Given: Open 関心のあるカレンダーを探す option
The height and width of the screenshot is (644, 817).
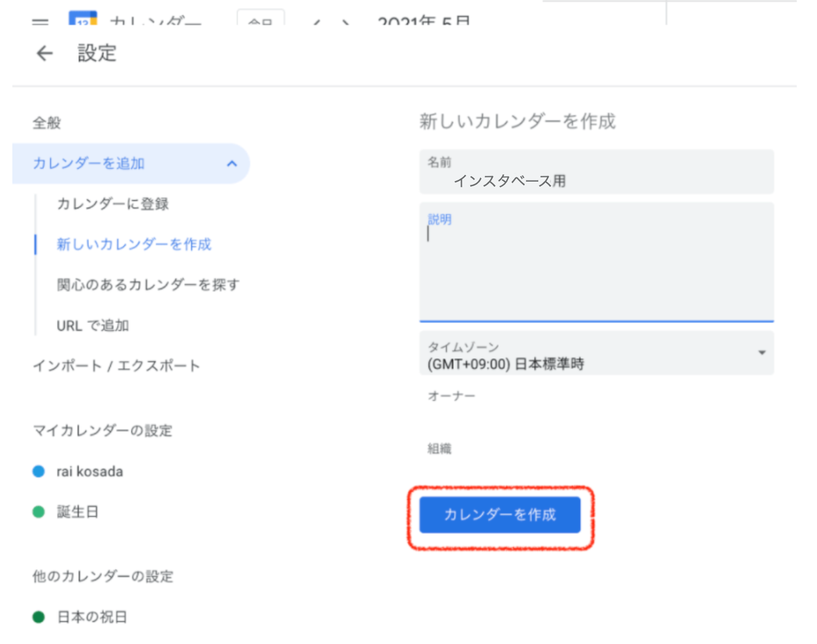Looking at the screenshot, I should pos(148,285).
